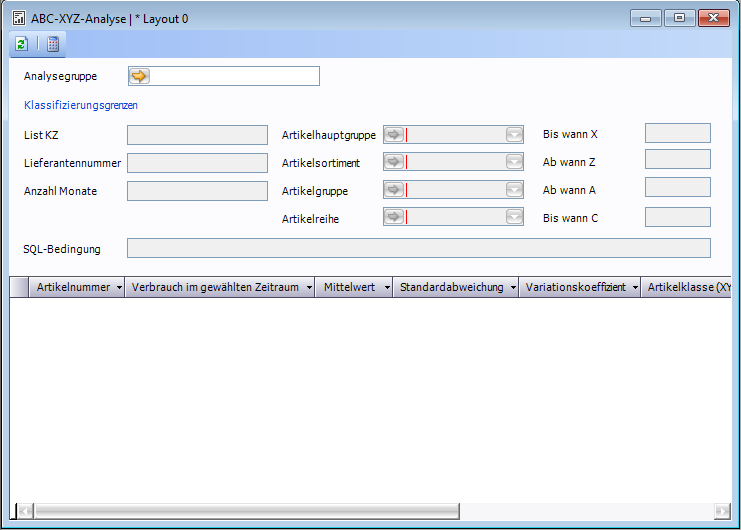741x530 pixels.
Task: Click the green refresh icon in toolbar
Action: 22,44
